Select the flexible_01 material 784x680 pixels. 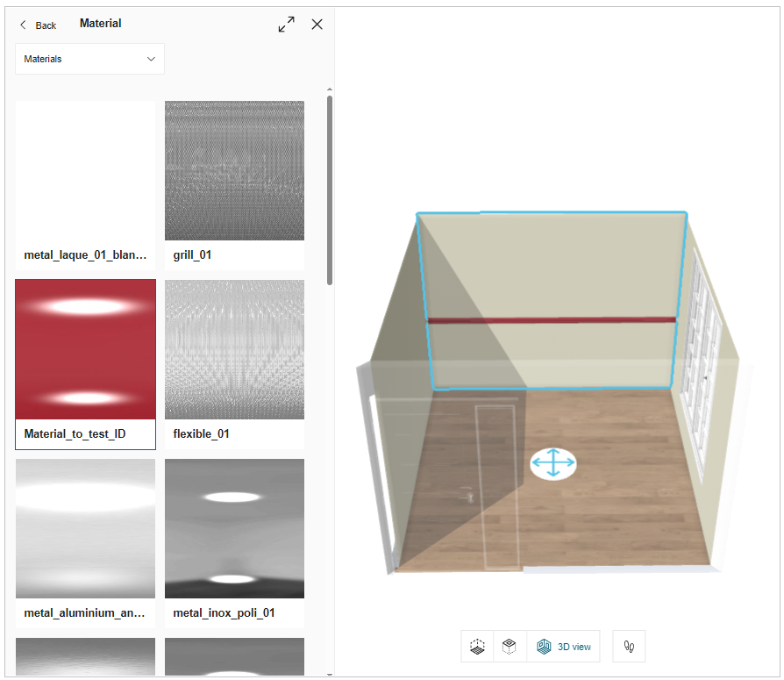pos(234,349)
